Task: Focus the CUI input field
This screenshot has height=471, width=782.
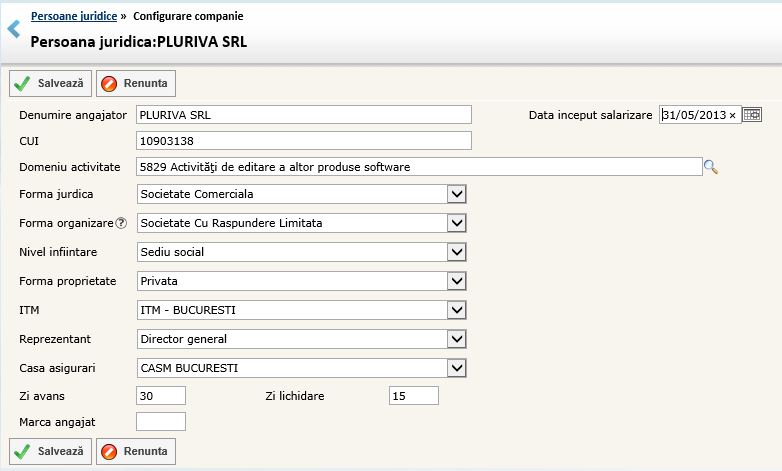Action: pyautogui.click(x=302, y=140)
